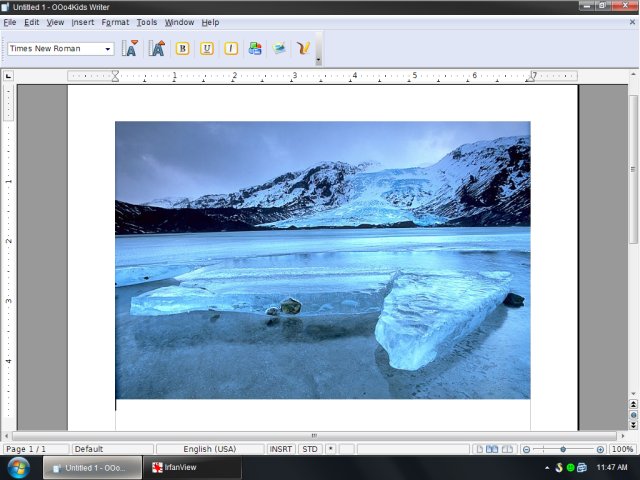
Task: Click the zoom in plus icon
Action: (600, 450)
